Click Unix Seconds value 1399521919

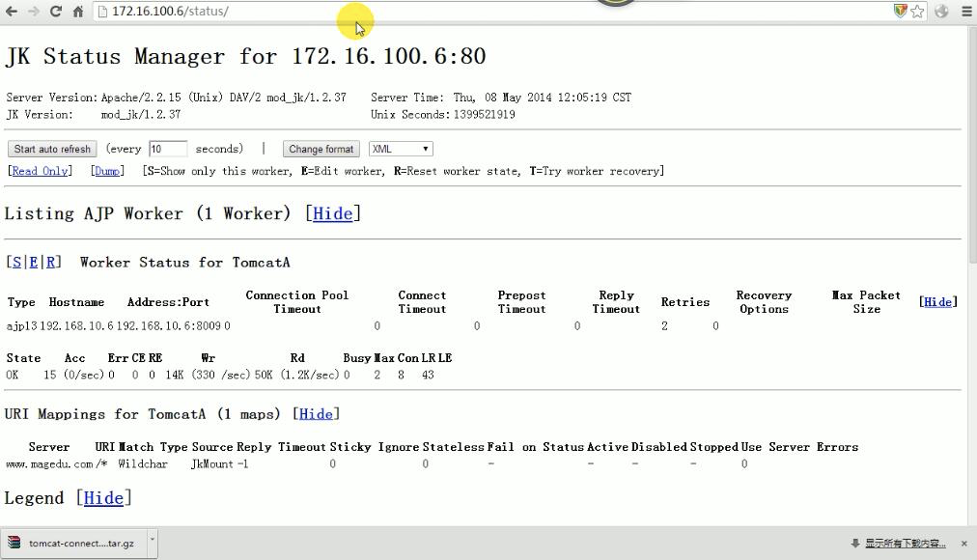click(x=484, y=115)
